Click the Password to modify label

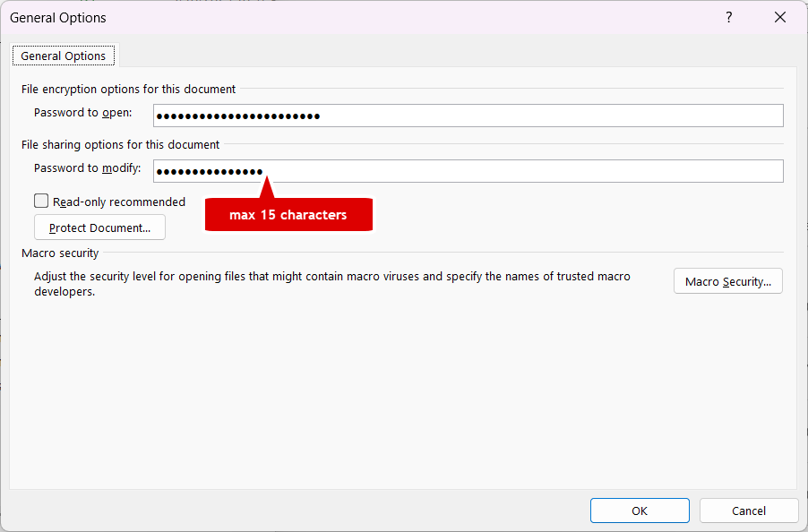87,168
